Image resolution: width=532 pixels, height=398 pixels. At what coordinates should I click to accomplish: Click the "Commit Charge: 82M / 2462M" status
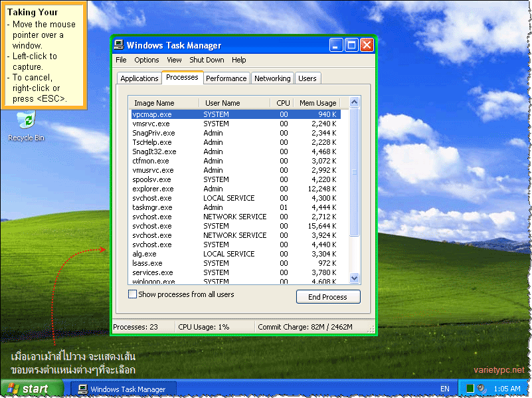point(305,327)
